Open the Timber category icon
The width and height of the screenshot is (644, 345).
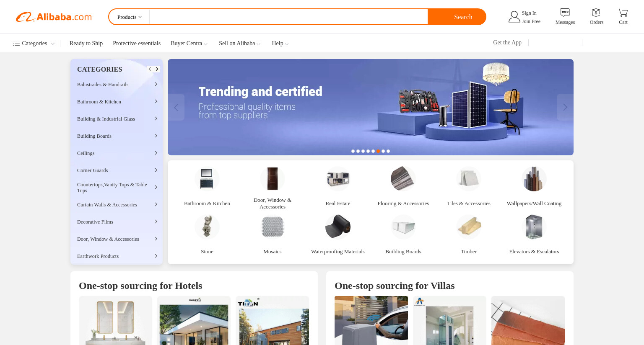[x=468, y=227]
